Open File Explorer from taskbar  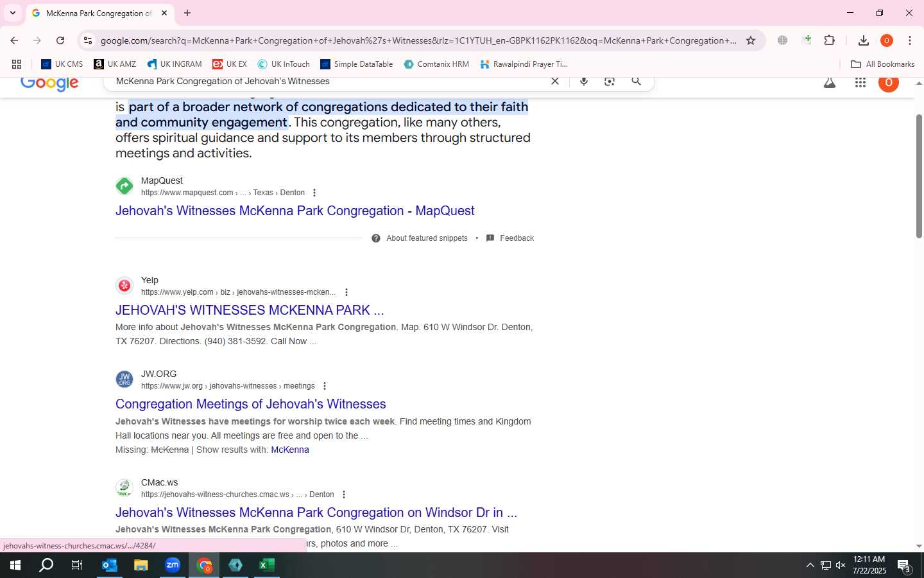click(x=141, y=565)
